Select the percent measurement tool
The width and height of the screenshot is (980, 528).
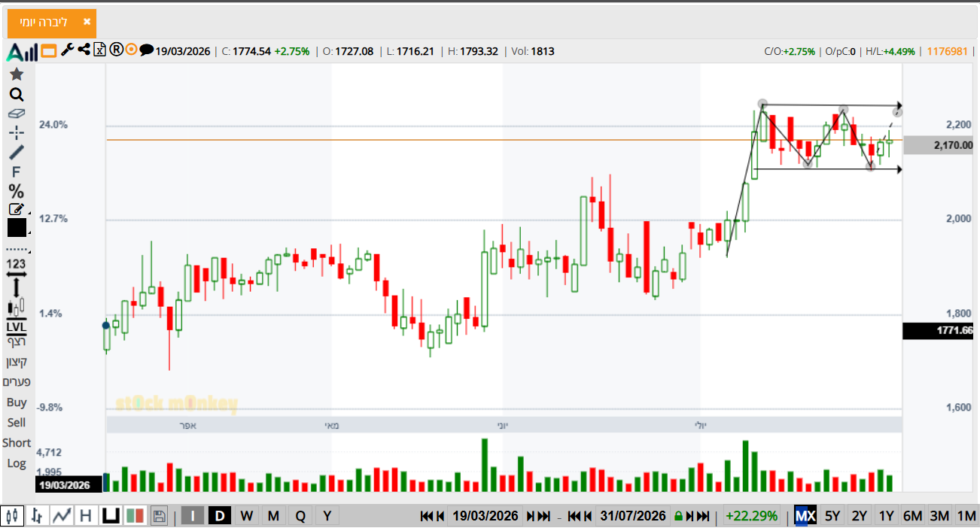click(x=16, y=191)
